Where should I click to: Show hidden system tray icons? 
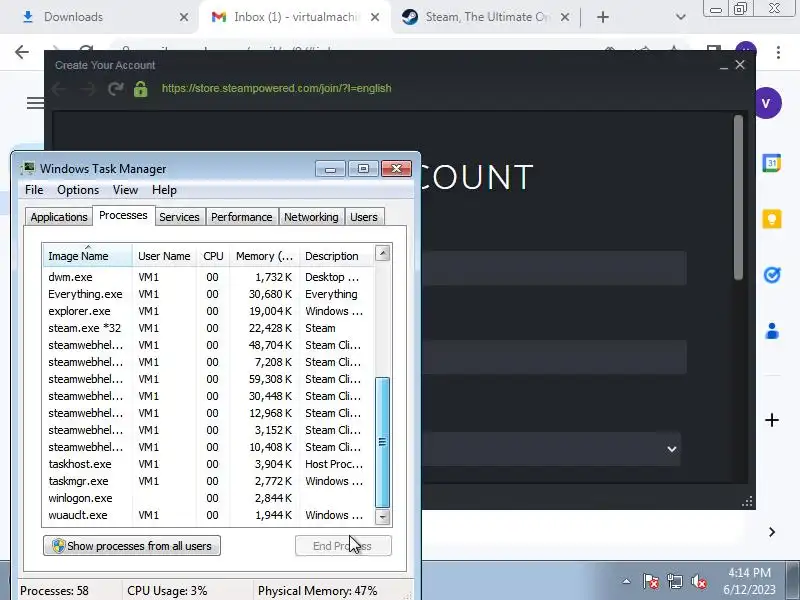click(x=626, y=581)
